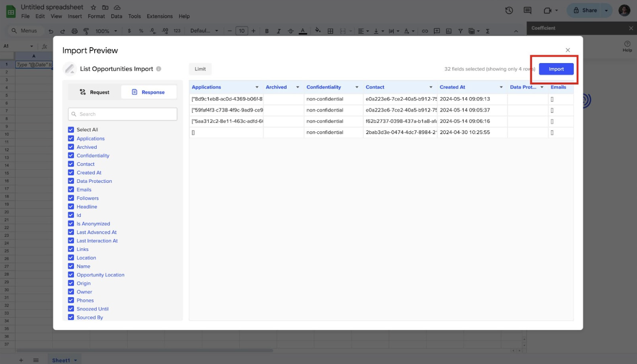Open the Default font dropdown
The height and width of the screenshot is (364, 637).
tap(204, 31)
